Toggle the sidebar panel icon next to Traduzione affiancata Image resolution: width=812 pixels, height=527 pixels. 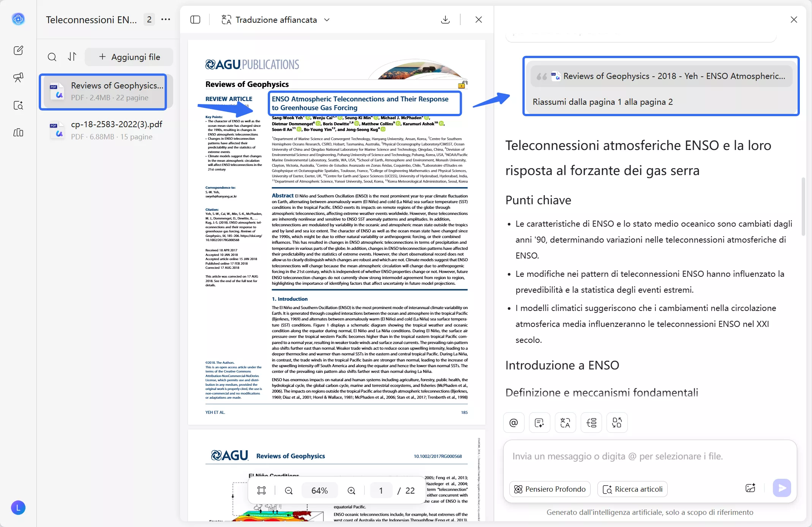click(195, 19)
